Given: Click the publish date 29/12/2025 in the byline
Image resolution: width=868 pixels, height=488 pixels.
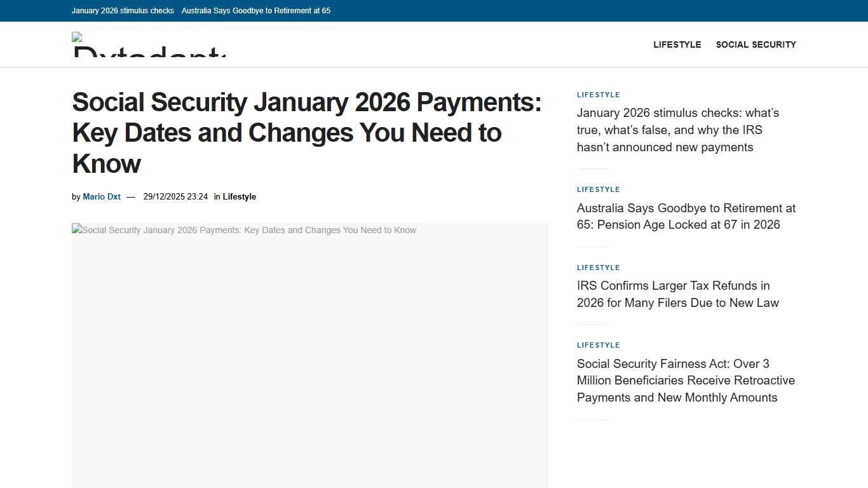Looking at the screenshot, I should pos(175,196).
